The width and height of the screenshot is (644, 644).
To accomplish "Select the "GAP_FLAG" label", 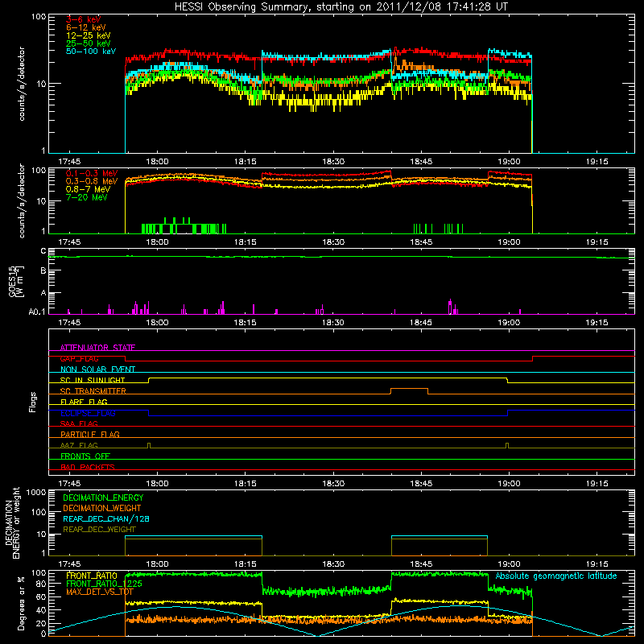I will point(79,358).
